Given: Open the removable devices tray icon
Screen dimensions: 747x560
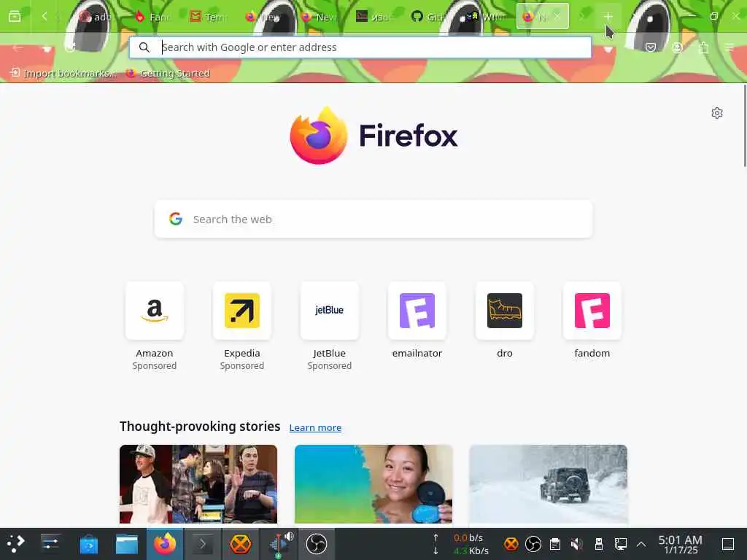Looking at the screenshot, I should pyautogui.click(x=599, y=544).
